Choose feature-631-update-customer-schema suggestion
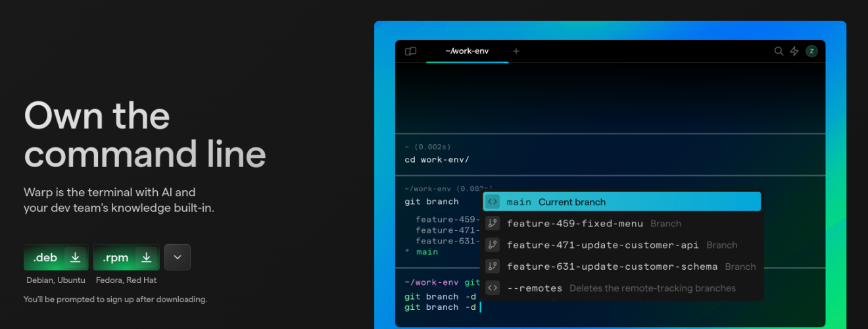The height and width of the screenshot is (329, 868). pyautogui.click(x=622, y=266)
